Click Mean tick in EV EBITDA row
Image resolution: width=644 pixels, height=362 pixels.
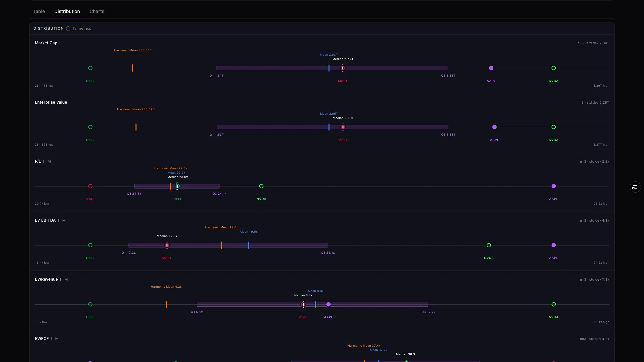tap(249, 245)
